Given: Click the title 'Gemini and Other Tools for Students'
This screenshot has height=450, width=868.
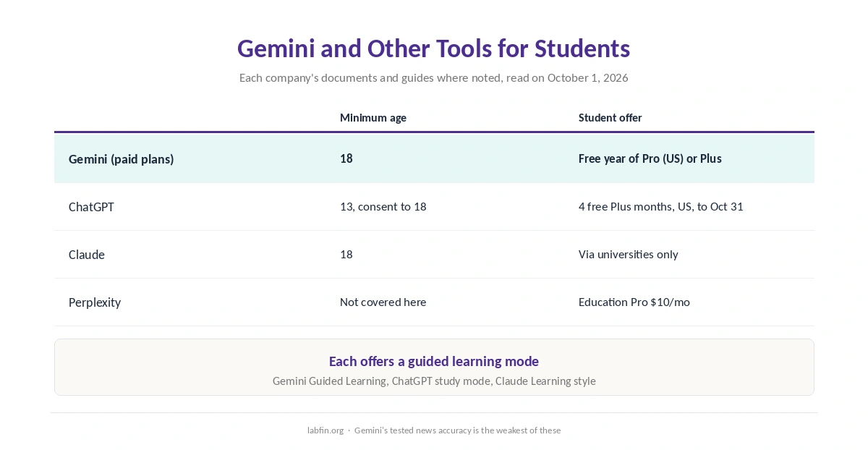Looking at the screenshot, I should 434,48.
